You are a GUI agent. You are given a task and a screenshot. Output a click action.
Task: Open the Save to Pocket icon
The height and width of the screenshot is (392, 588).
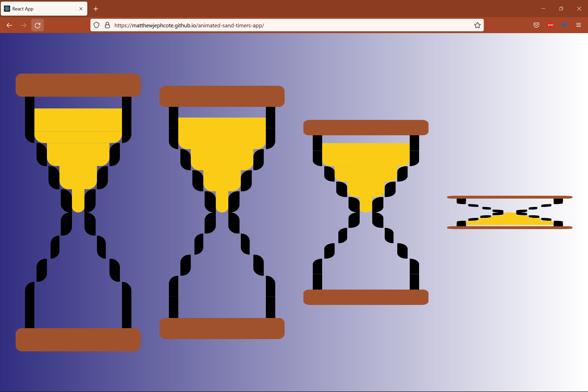536,25
